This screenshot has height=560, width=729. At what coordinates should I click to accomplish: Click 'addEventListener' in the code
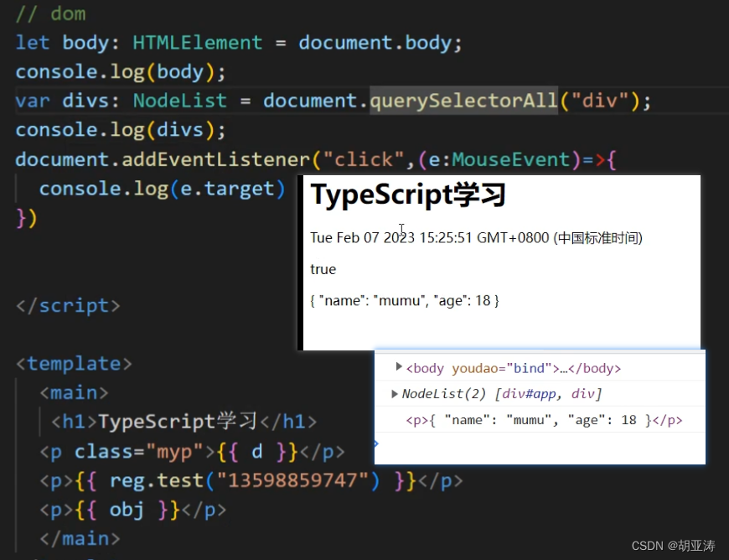[x=215, y=159]
